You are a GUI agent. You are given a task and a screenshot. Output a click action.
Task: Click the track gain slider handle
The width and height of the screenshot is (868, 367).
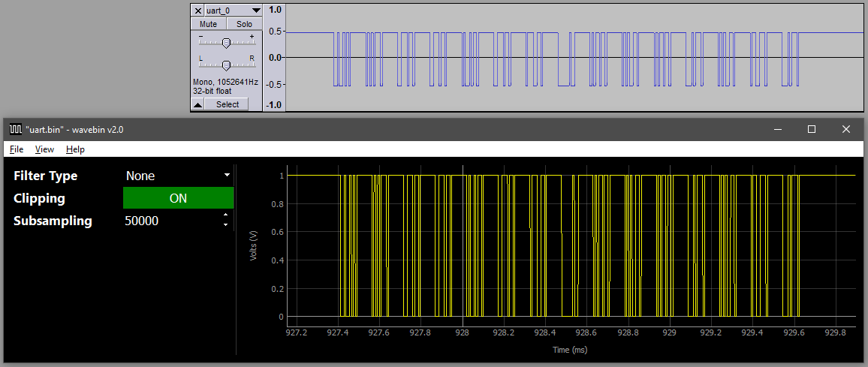click(x=226, y=43)
